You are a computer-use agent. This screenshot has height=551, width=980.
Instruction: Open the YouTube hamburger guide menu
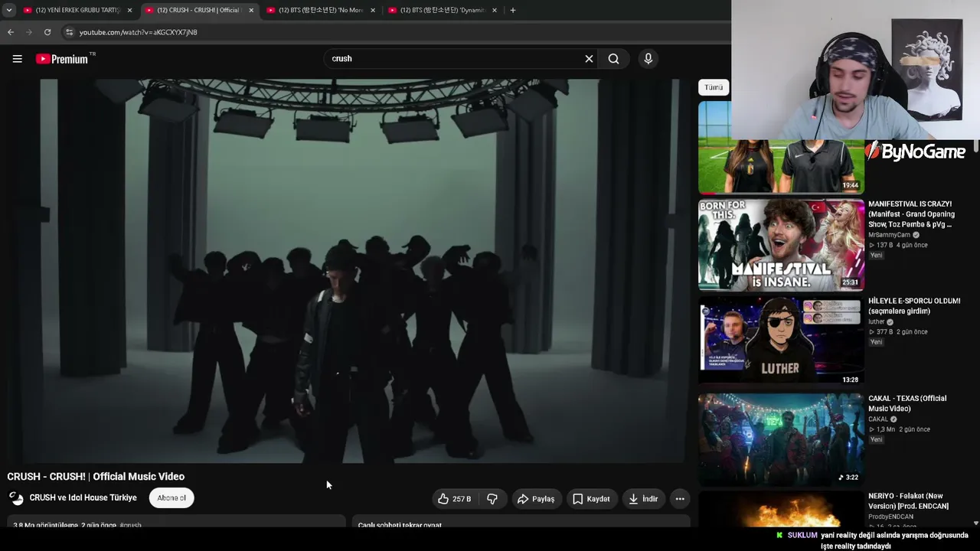click(17, 59)
